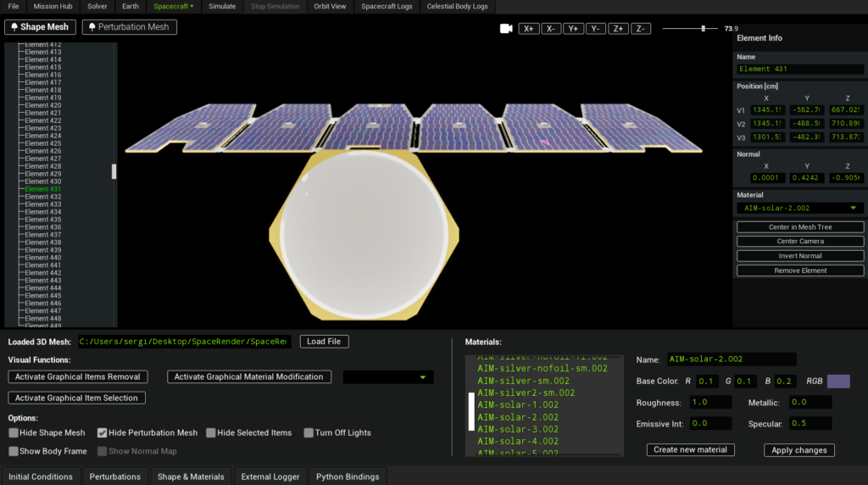Toggle the Turn Off Lights checkbox

coord(309,433)
